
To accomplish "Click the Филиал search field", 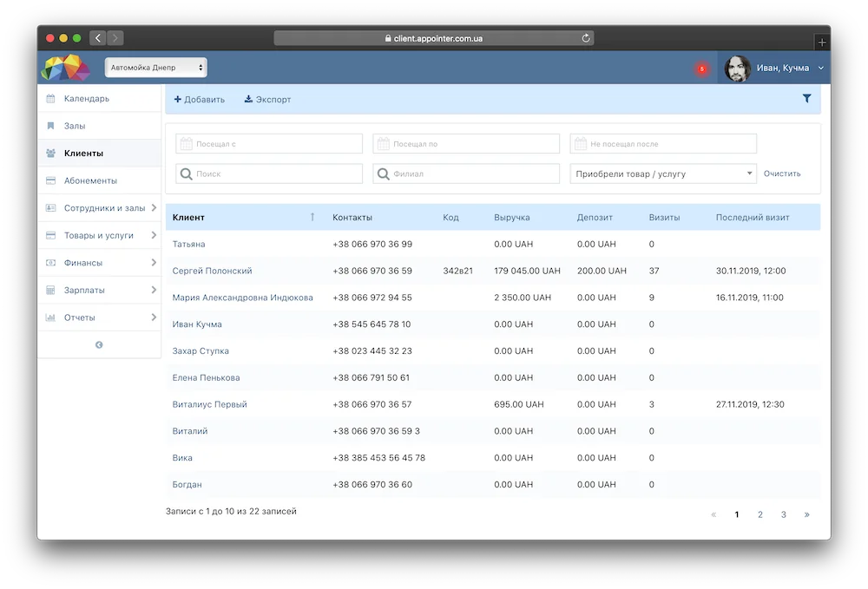I will 466,173.
